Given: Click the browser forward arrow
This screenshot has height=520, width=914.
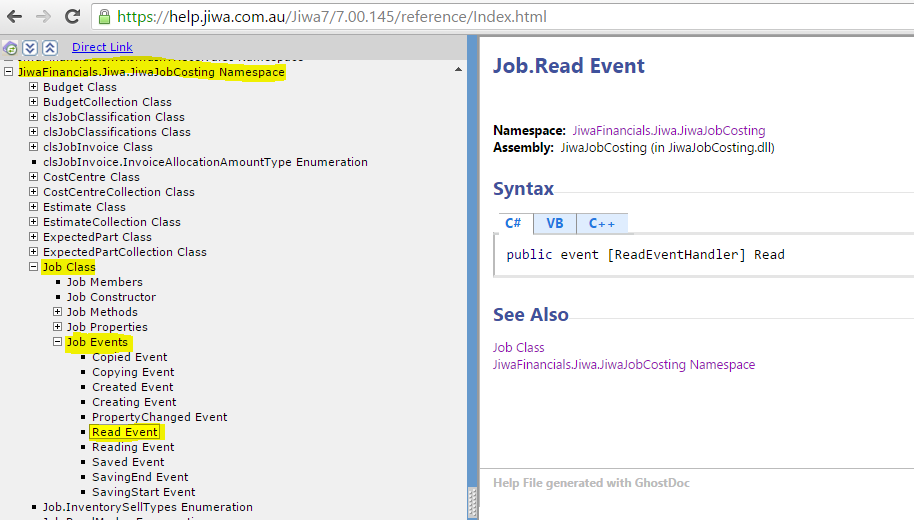Looking at the screenshot, I should 43,16.
